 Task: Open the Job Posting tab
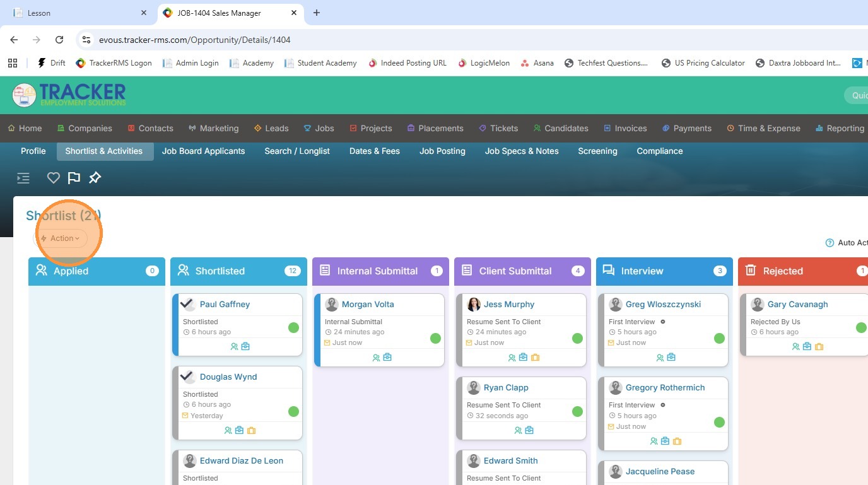[442, 151]
